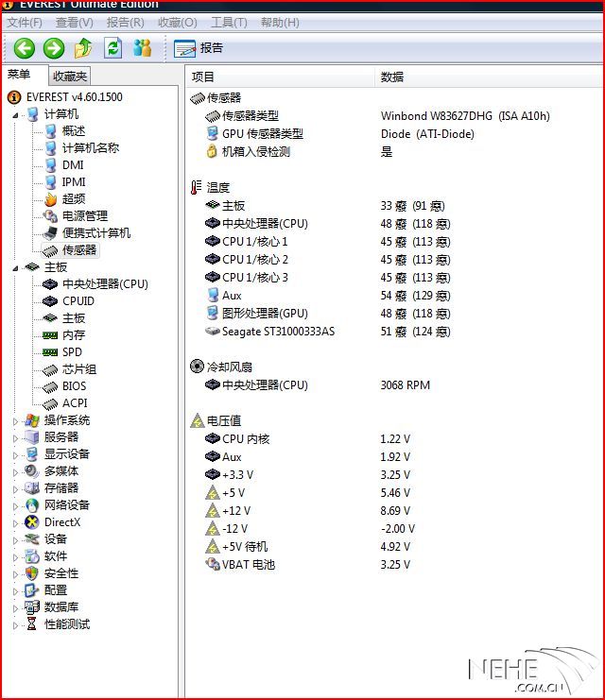
Task: Expand the 操作系统 tree branch
Action: click(x=16, y=421)
